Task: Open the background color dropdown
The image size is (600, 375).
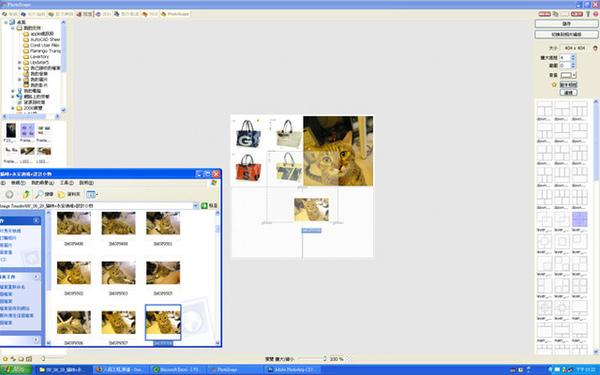Action: pos(569,75)
